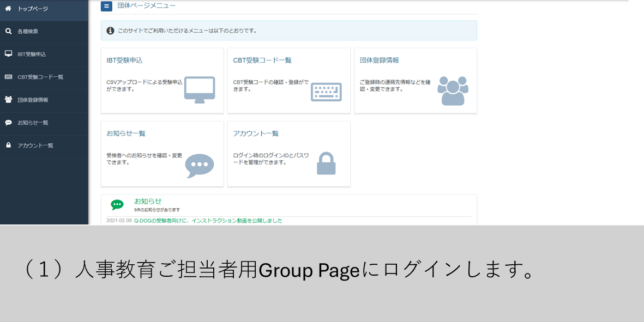Screen dimensions: 644x322
Task: Click the green お知らせ section heading
Action: tap(148, 202)
